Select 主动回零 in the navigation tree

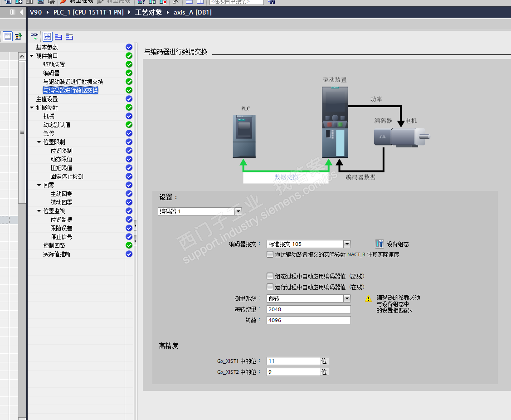[x=61, y=194]
